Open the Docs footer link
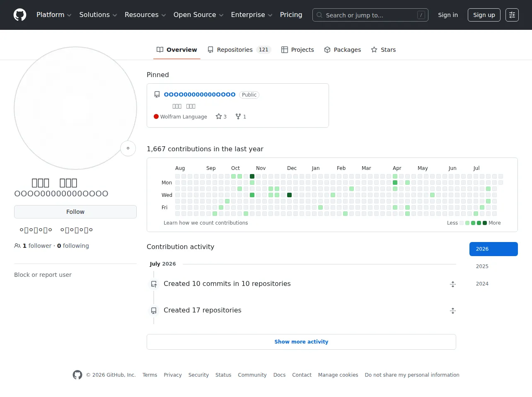 pos(279,375)
